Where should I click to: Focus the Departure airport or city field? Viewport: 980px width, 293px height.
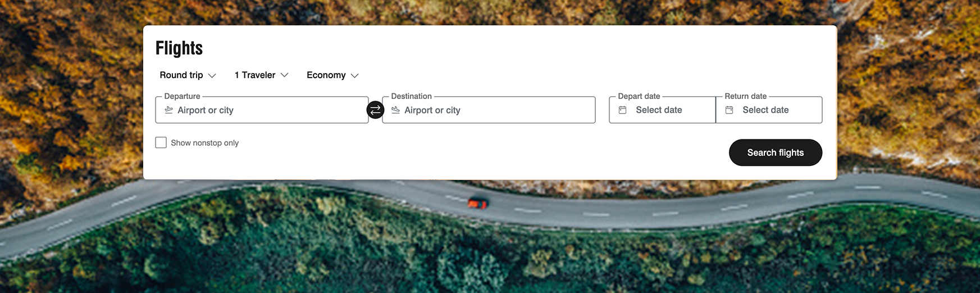point(262,110)
